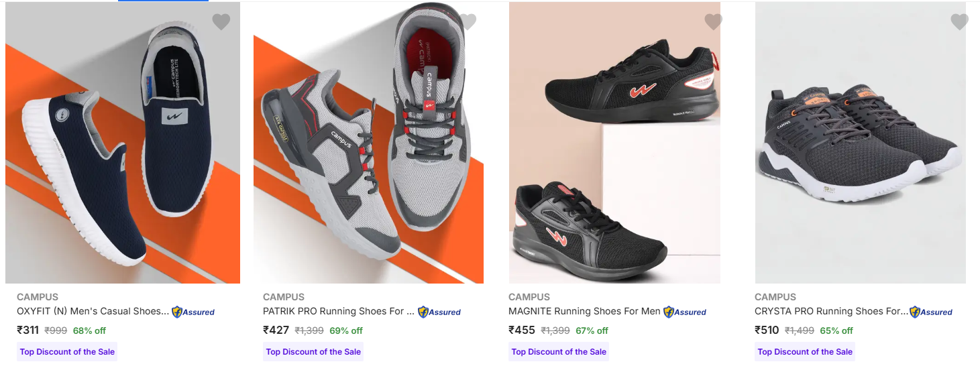Add MAGNITE running shoes to wishlist

pyautogui.click(x=713, y=22)
